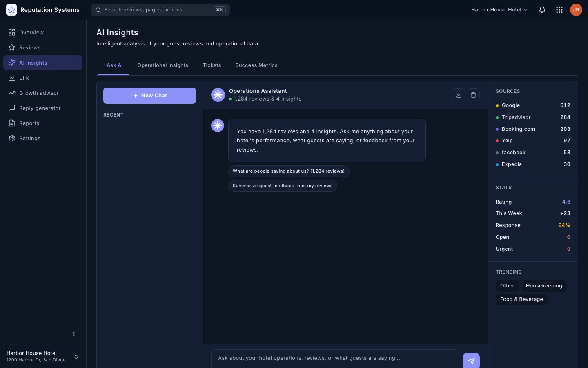
Task: Open Harbor House Hotel dropdown in header
Action: point(499,10)
